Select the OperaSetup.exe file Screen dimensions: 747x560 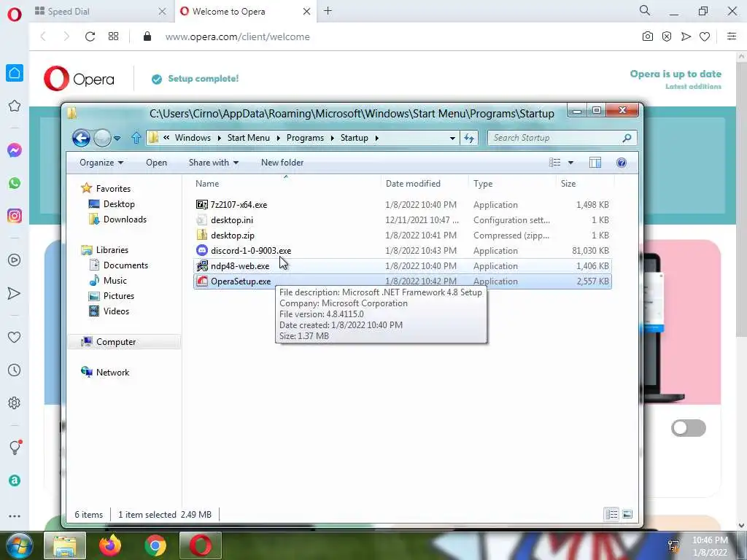tap(403, 281)
